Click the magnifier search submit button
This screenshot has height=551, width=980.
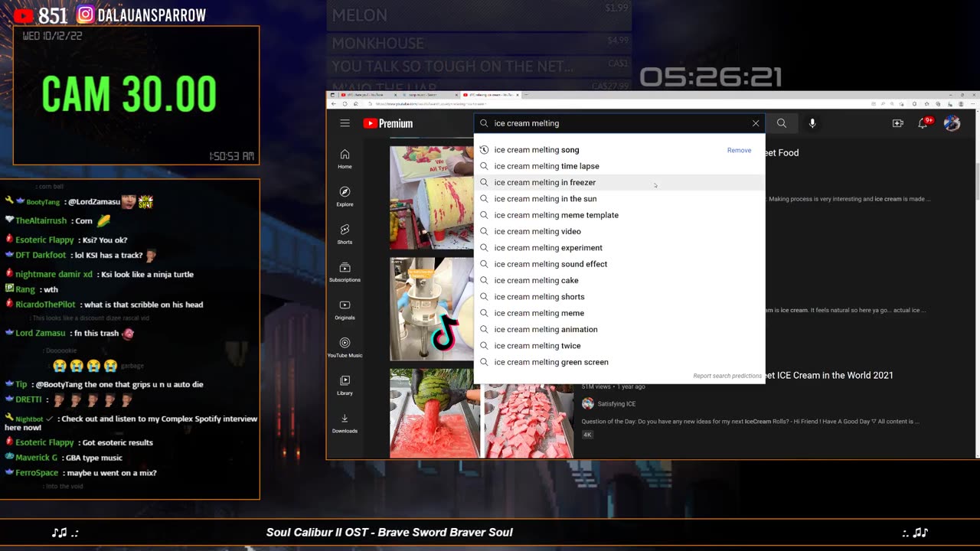[x=782, y=123]
